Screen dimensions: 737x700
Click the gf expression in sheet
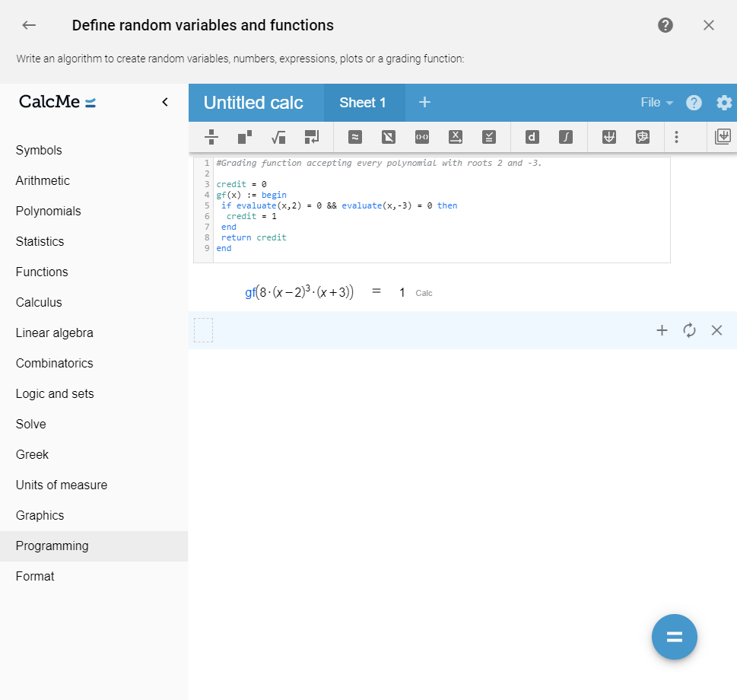point(300,292)
